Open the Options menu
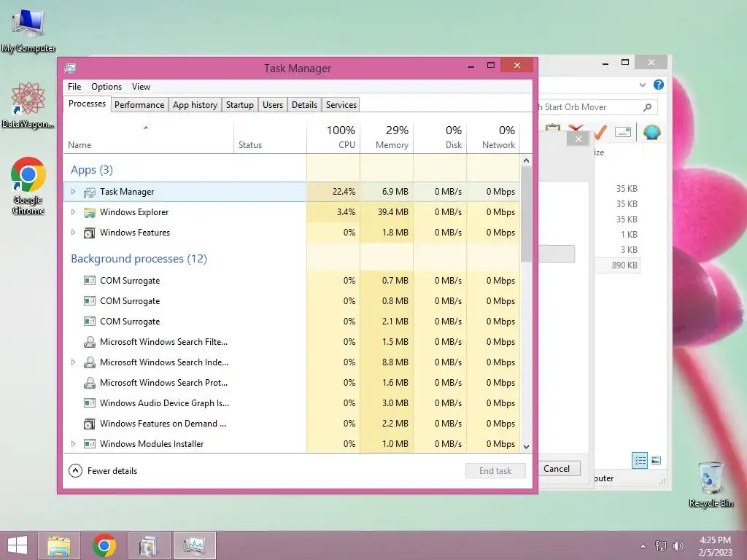Viewport: 747px width, 560px height. pyautogui.click(x=107, y=87)
